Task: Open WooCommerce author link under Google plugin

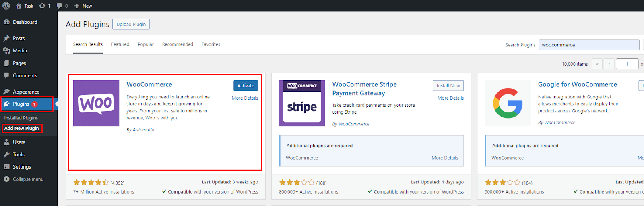Action: (x=559, y=123)
